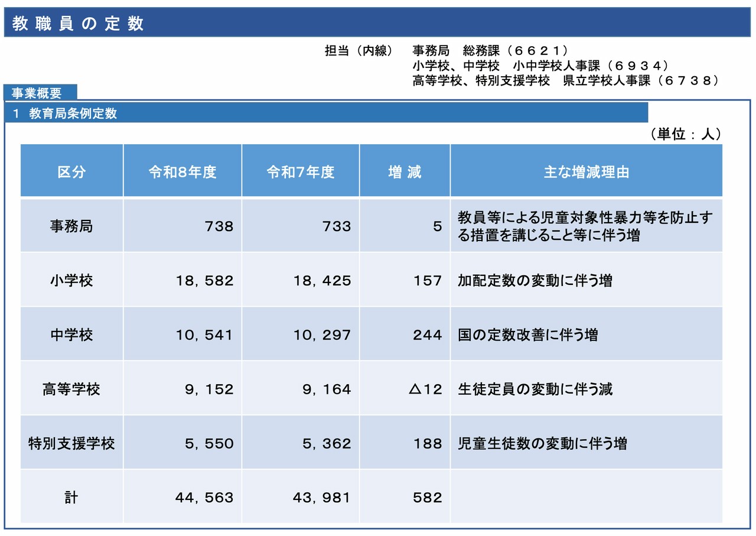Click the 中学校 row label
756x536 pixels.
point(71,335)
